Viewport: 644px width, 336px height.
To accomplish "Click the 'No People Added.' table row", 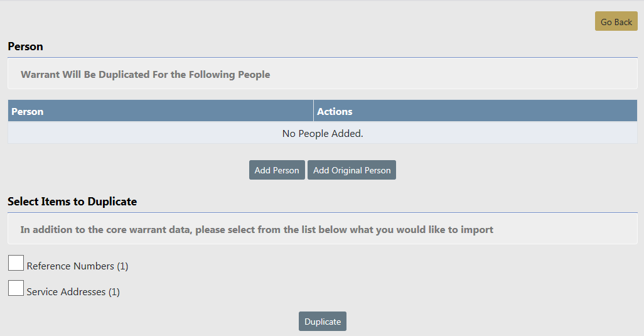I will (323, 133).
